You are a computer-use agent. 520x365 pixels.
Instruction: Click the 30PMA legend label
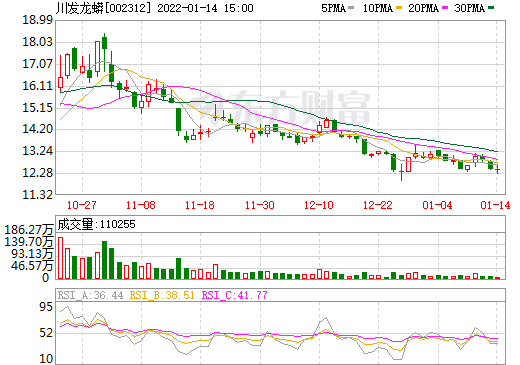point(469,8)
